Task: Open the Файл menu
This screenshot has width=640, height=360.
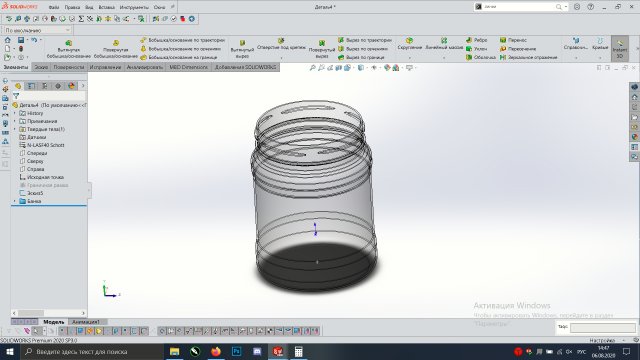Action: (x=53, y=7)
